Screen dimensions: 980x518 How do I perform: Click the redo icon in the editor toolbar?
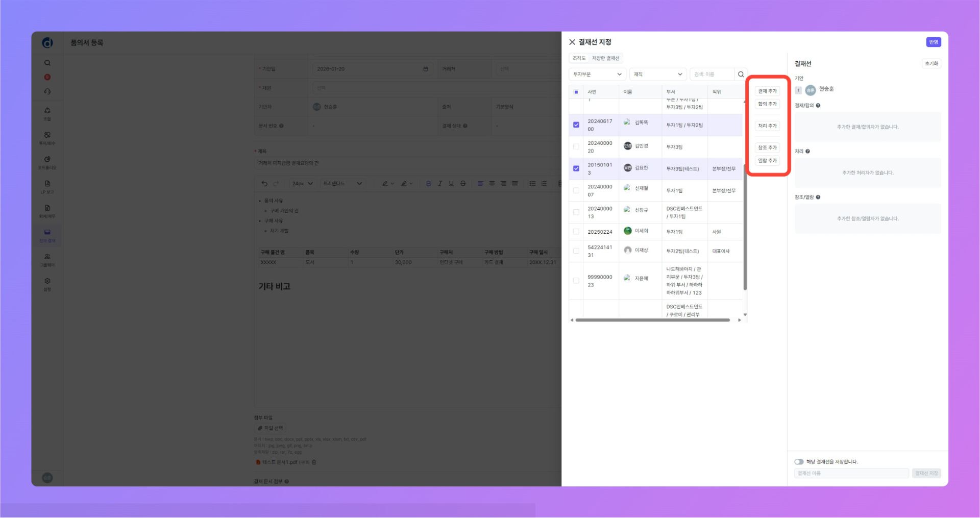pyautogui.click(x=276, y=184)
